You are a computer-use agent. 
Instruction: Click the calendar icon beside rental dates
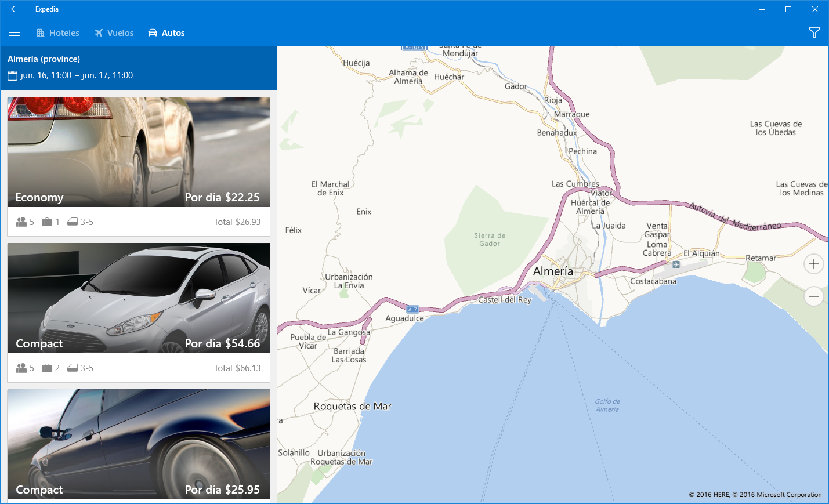pos(12,76)
